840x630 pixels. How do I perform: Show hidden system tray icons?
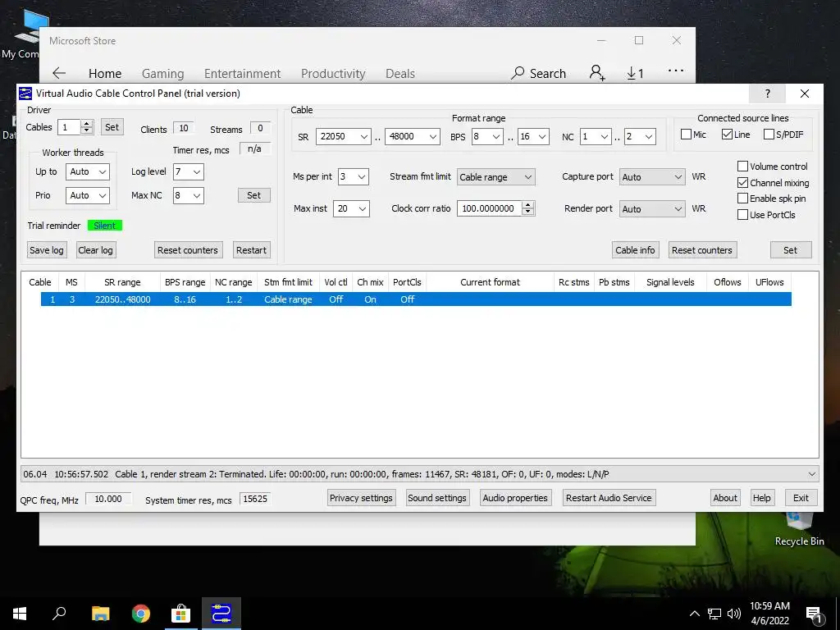pos(694,614)
